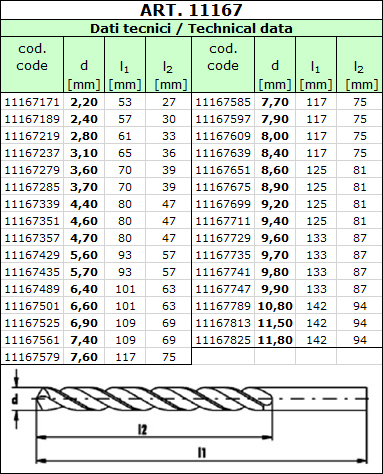Click the l2 dimension label in drawing
The width and height of the screenshot is (383, 474).
click(x=142, y=429)
